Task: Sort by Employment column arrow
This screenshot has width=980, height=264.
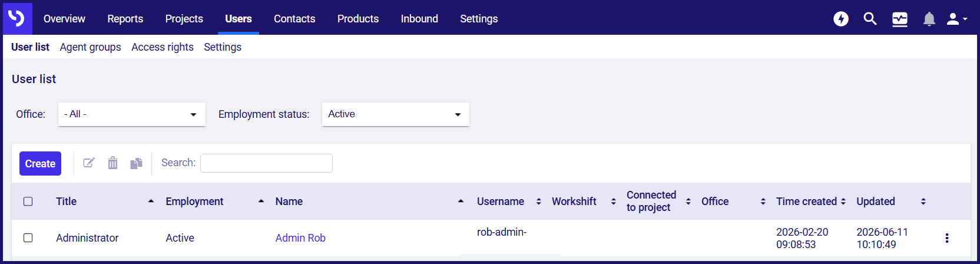Action: [x=261, y=202]
